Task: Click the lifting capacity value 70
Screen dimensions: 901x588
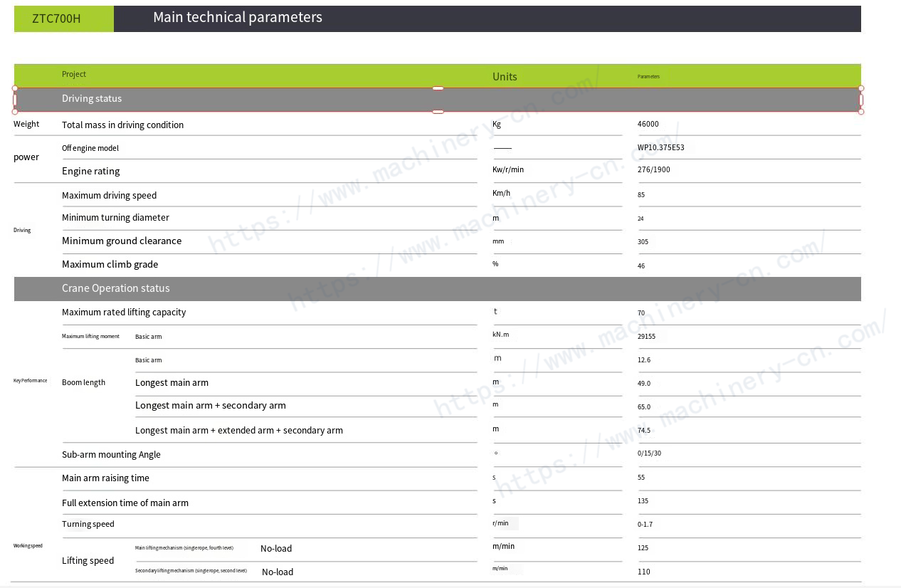Action: click(641, 313)
